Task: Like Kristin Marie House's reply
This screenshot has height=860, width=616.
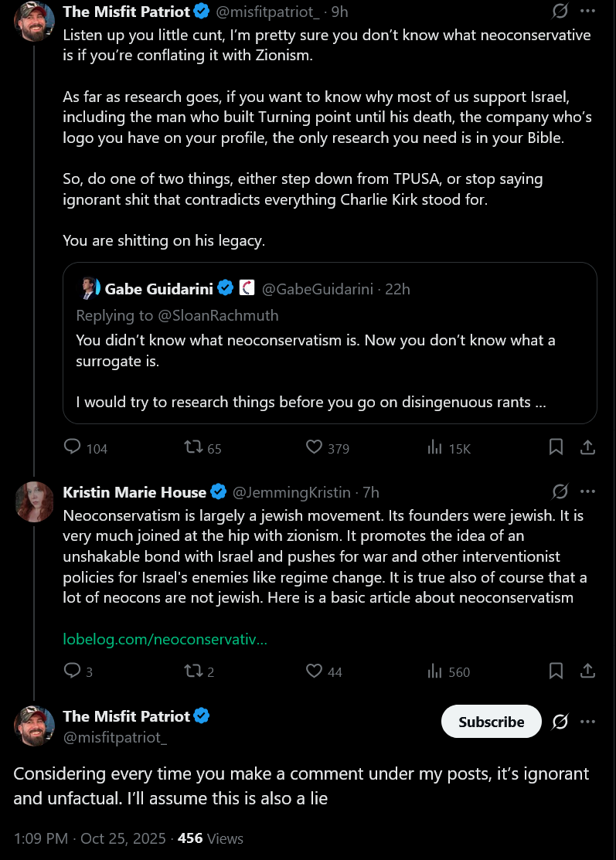Action: point(314,671)
